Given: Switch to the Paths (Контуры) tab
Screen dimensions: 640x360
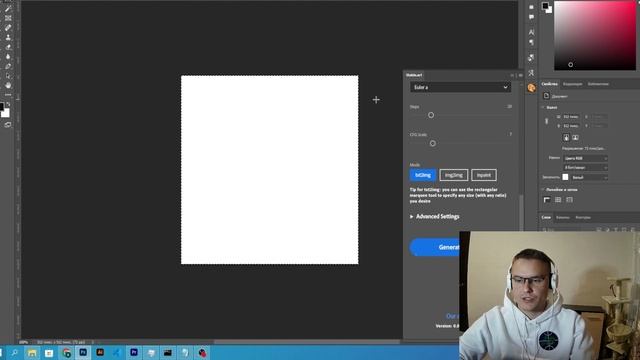Looking at the screenshot, I should click(583, 218).
